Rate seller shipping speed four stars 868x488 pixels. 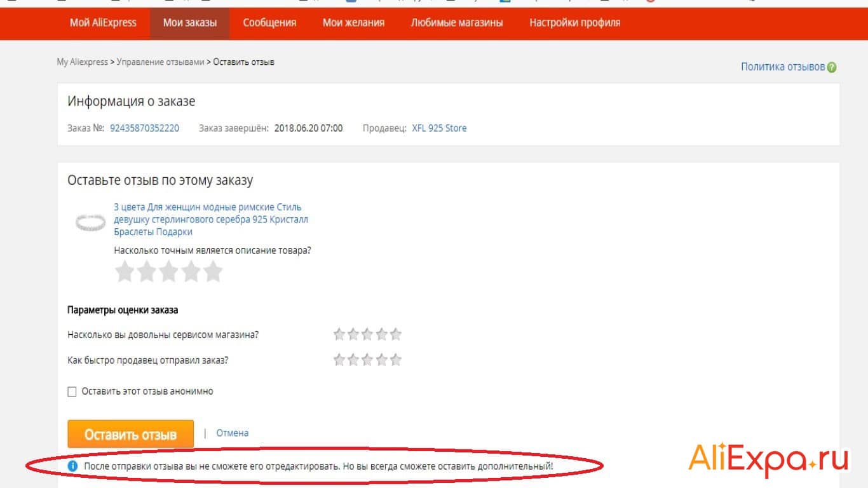(x=381, y=360)
